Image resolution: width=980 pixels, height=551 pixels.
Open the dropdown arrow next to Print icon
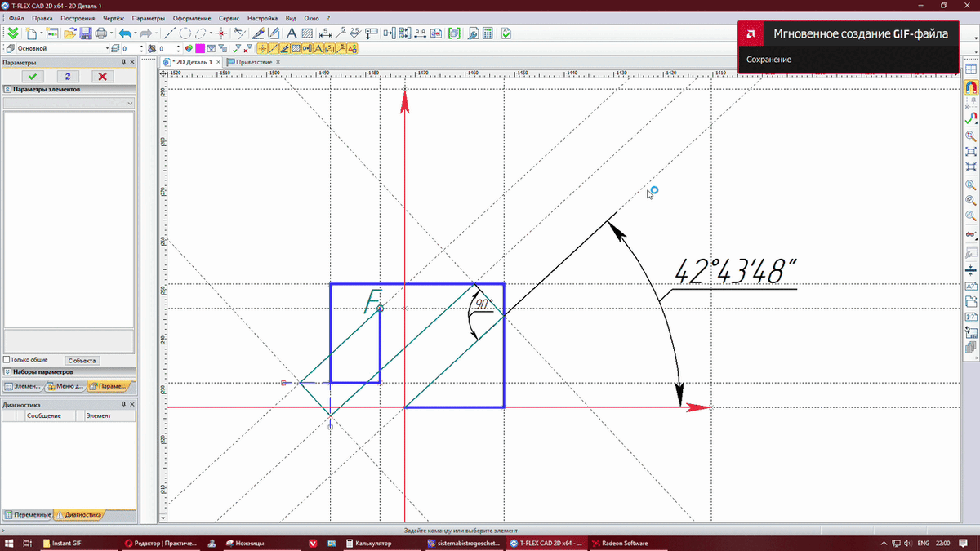(111, 33)
